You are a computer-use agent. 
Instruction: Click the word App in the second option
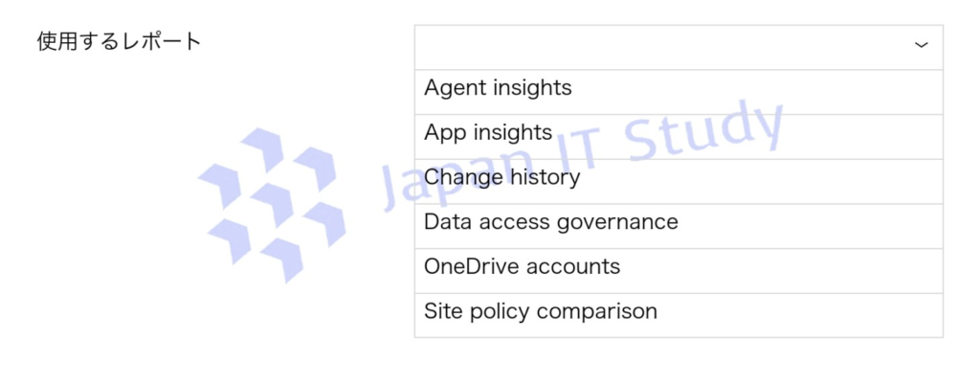click(444, 133)
